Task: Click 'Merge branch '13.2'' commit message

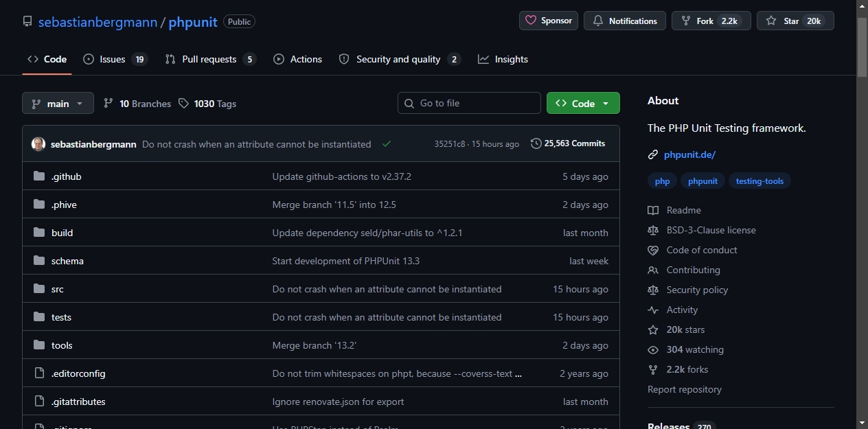Action: coord(315,345)
